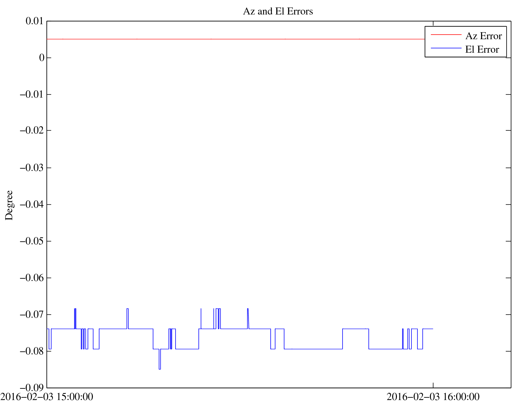Click the -0.01 y-axis tick label
Image resolution: width=518 pixels, height=420 pixels.
click(32, 95)
